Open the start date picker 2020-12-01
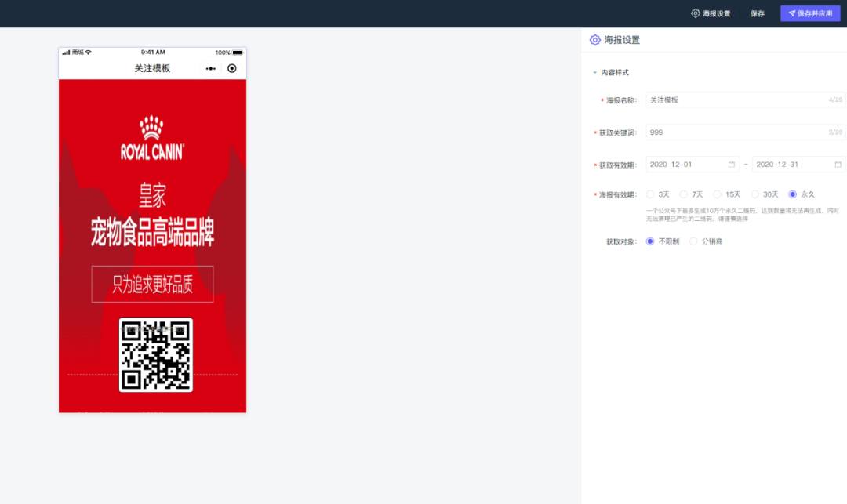This screenshot has width=847, height=504. pos(692,165)
